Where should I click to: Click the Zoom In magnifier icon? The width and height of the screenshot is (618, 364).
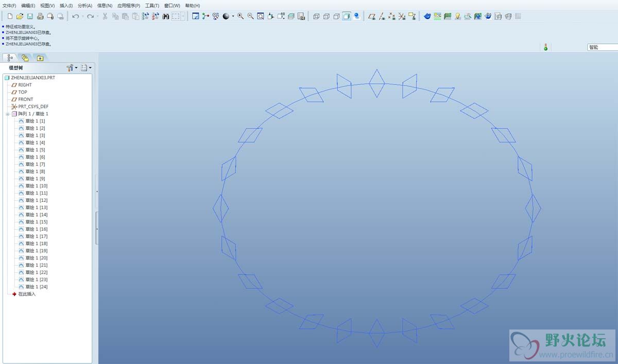tap(241, 16)
